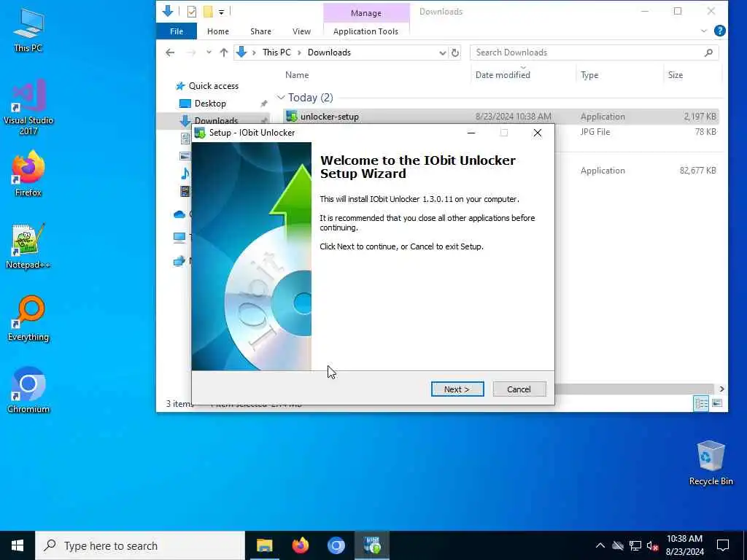Click the network tray icon

click(635, 545)
